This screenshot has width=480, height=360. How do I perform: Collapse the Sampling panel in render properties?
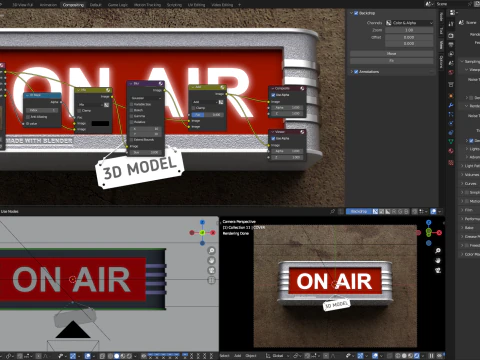coord(462,62)
